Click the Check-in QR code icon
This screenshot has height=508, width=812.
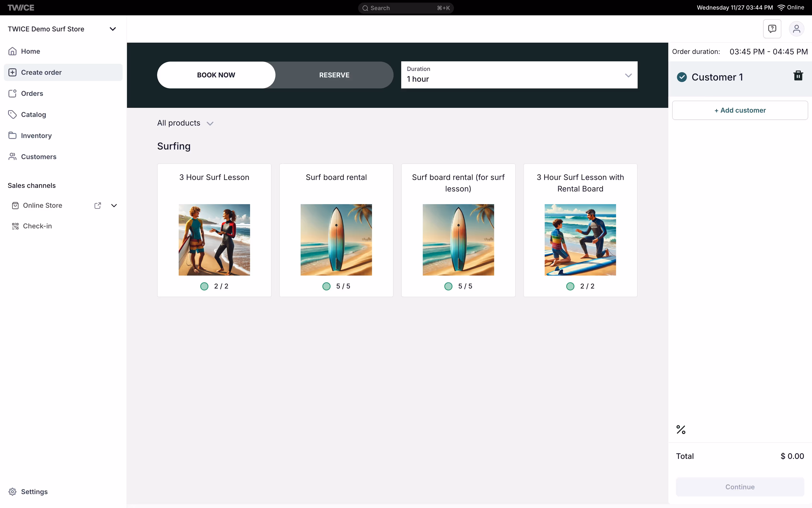tap(15, 226)
